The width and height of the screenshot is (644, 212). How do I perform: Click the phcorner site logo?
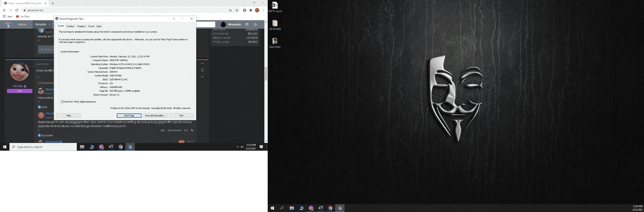(x=8, y=24)
